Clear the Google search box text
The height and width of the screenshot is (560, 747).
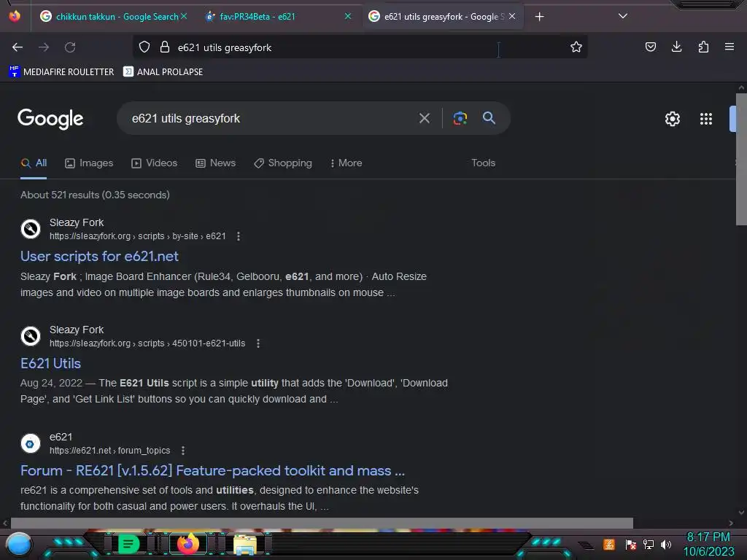(424, 118)
